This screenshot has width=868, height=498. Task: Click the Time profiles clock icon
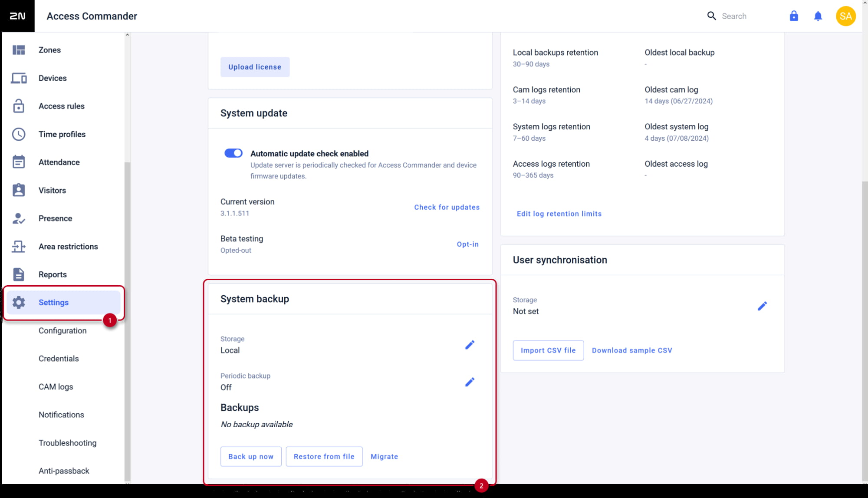click(x=19, y=134)
